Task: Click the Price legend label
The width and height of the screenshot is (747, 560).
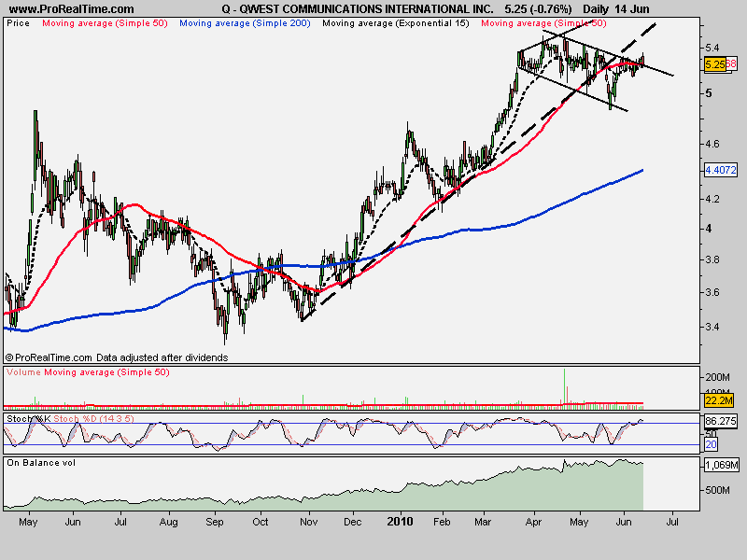Action: [x=18, y=22]
